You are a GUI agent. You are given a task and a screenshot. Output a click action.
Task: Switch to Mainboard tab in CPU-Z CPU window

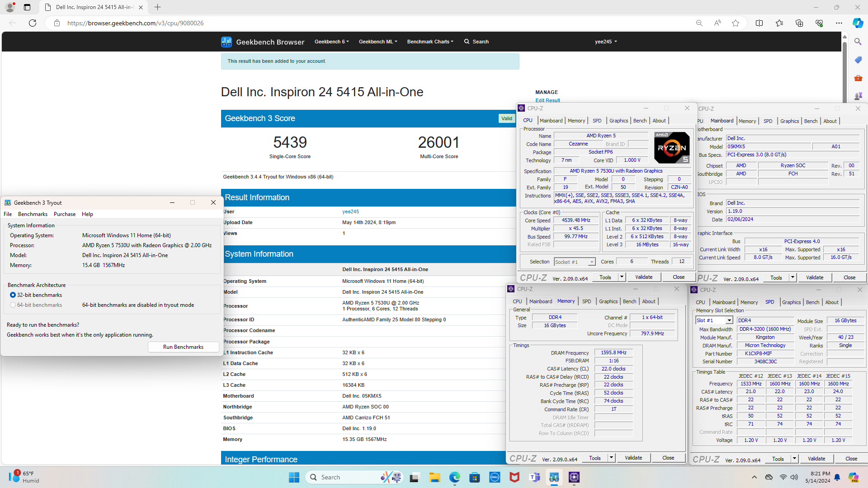pos(551,121)
